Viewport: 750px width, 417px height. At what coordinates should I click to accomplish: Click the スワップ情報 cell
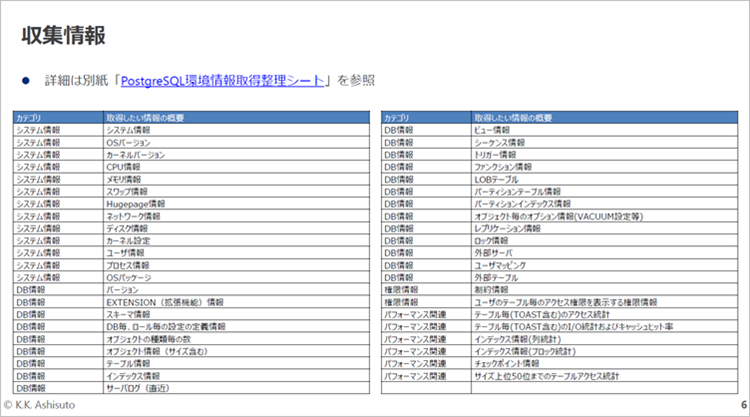coord(236,192)
